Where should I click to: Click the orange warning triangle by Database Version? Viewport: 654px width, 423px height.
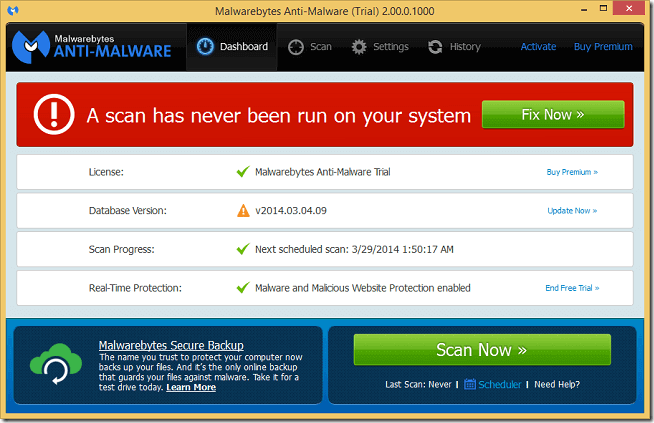243,210
